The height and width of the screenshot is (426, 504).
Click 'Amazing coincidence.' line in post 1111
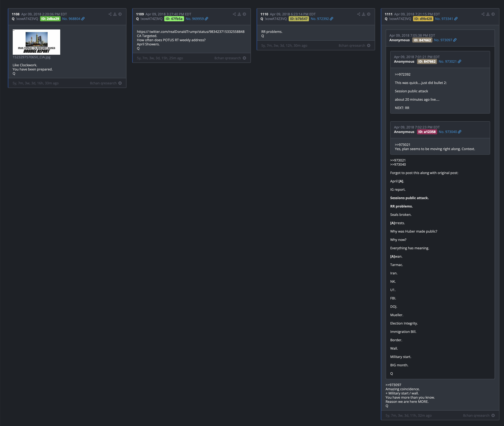point(403,389)
